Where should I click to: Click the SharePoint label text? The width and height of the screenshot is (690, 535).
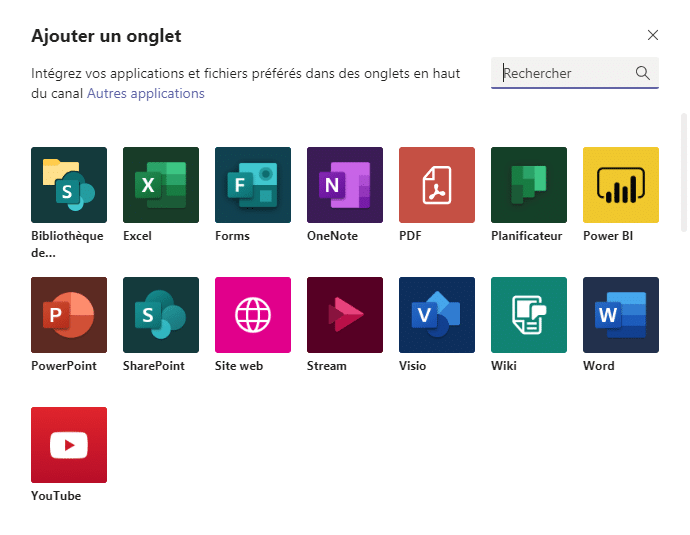154,366
